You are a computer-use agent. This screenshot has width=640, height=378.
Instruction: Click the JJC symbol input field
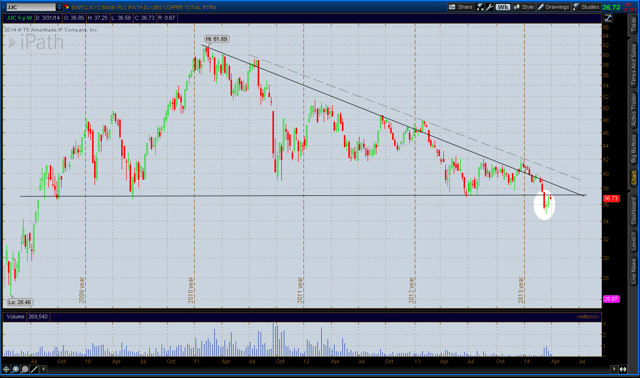pyautogui.click(x=31, y=7)
